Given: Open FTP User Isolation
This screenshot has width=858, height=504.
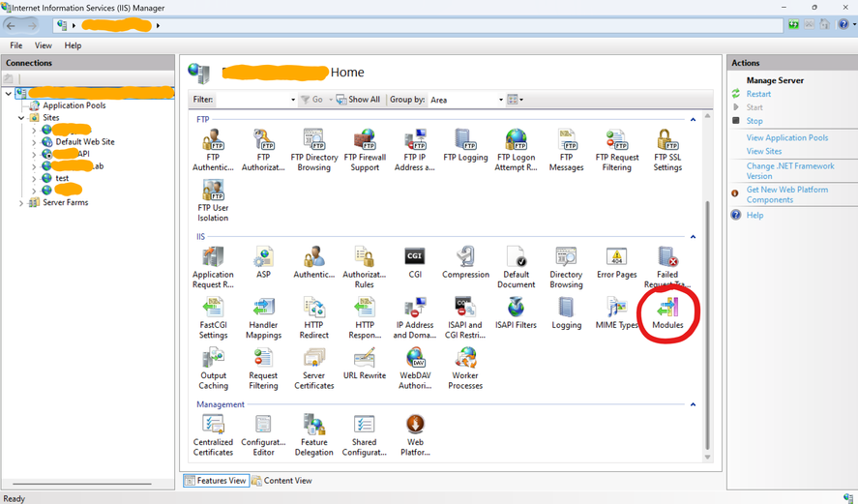Looking at the screenshot, I should [213, 201].
